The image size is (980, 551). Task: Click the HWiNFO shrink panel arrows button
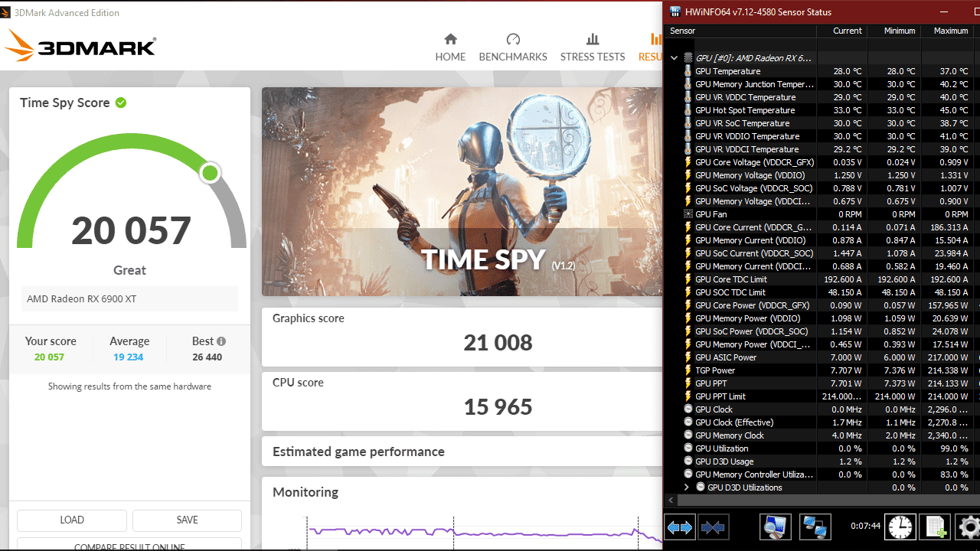(x=713, y=527)
